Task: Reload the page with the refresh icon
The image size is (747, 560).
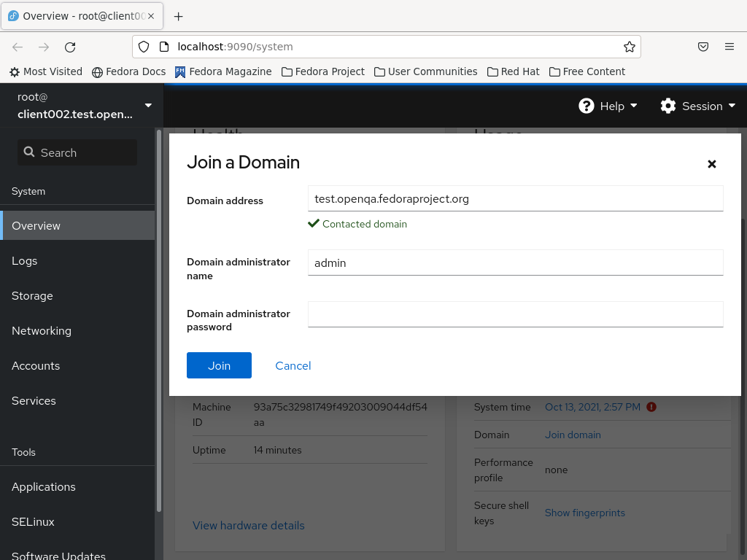Action: pos(70,47)
